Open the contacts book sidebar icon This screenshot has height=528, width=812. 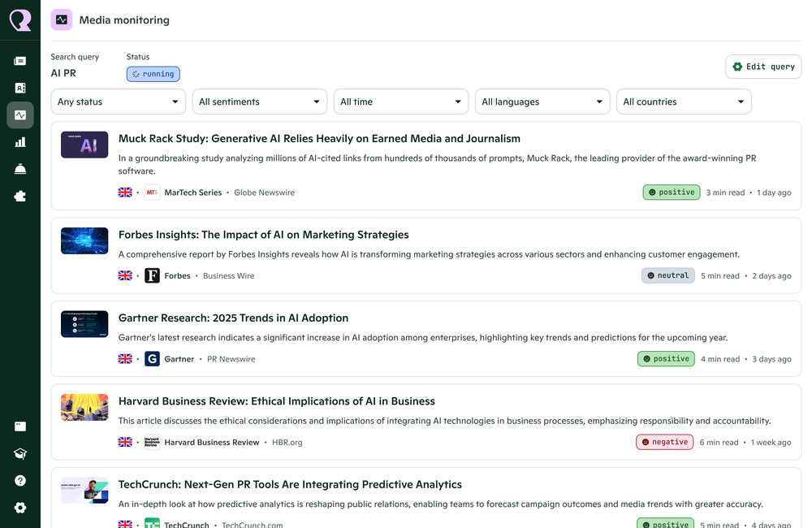pos(20,88)
